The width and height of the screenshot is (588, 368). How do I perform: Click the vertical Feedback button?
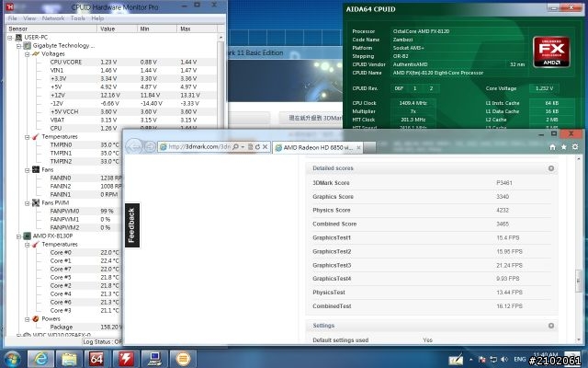pos(132,225)
